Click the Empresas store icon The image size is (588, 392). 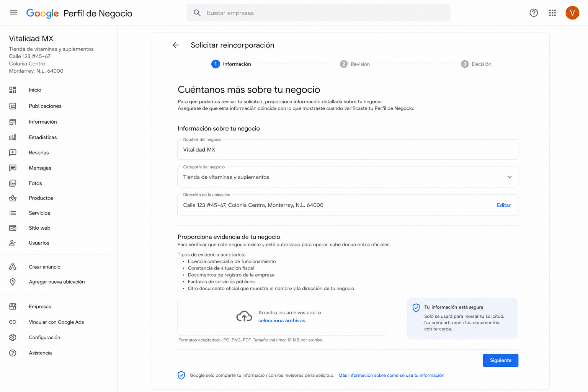point(13,306)
